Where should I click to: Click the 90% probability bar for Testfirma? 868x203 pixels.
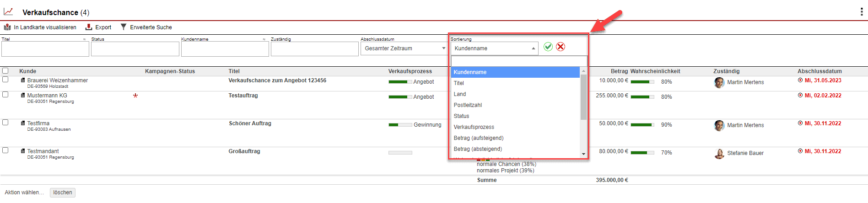(642, 125)
